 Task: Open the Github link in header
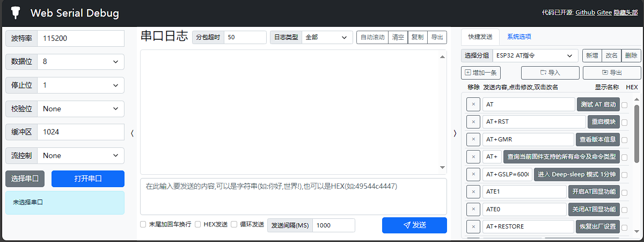click(586, 13)
